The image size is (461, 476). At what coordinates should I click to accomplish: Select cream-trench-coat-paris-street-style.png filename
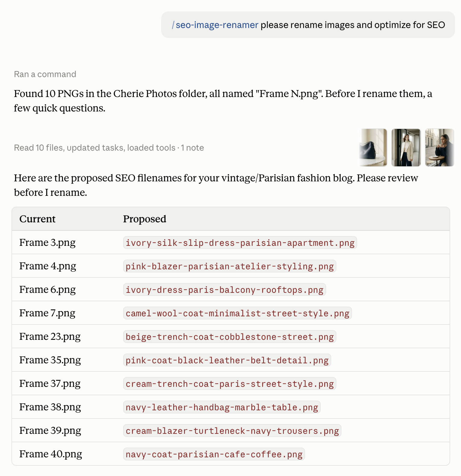[230, 384]
